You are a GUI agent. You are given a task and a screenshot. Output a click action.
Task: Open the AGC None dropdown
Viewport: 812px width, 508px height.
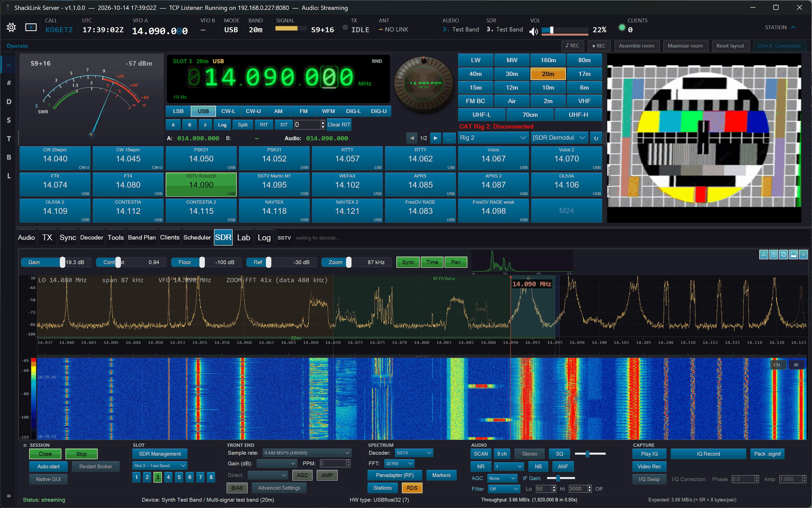(502, 478)
